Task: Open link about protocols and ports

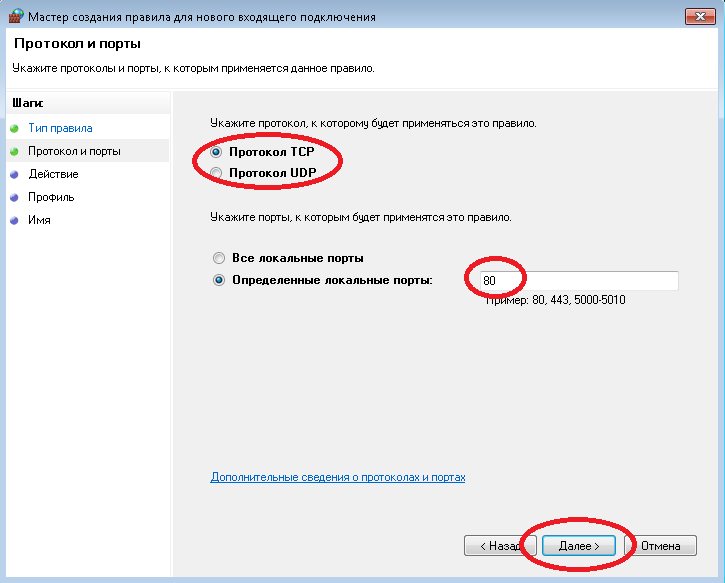Action: (338, 477)
